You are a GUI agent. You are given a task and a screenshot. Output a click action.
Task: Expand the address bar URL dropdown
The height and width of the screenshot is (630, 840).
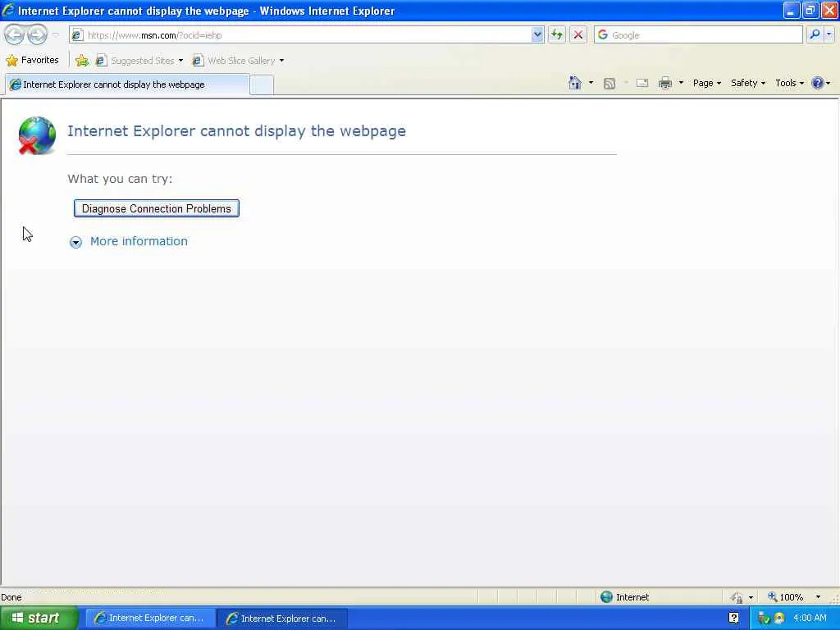tap(537, 34)
